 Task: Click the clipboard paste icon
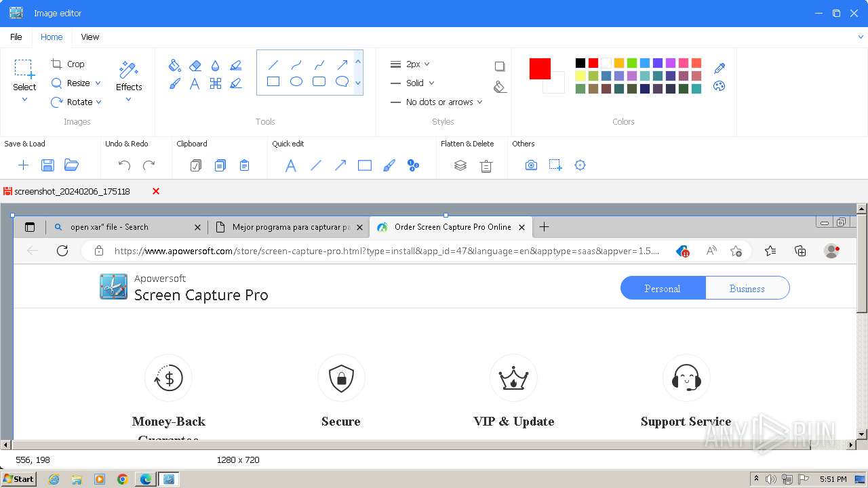pyautogui.click(x=245, y=165)
